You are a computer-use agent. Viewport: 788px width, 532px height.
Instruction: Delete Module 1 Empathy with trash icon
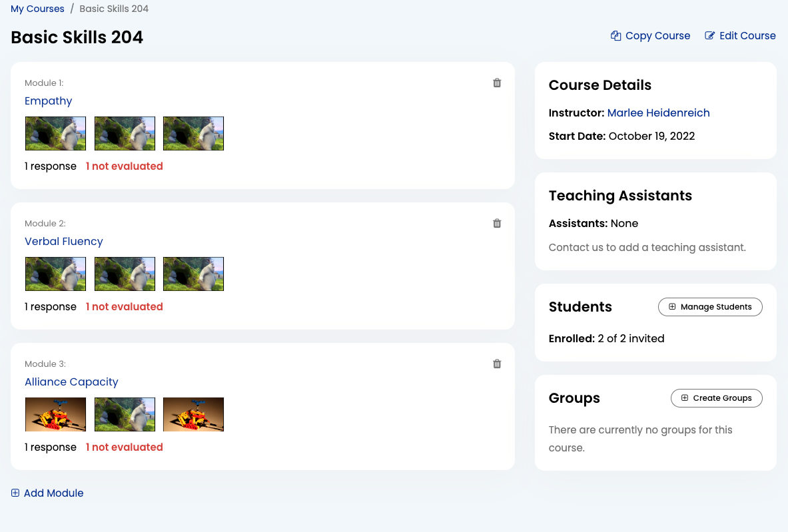click(x=497, y=83)
